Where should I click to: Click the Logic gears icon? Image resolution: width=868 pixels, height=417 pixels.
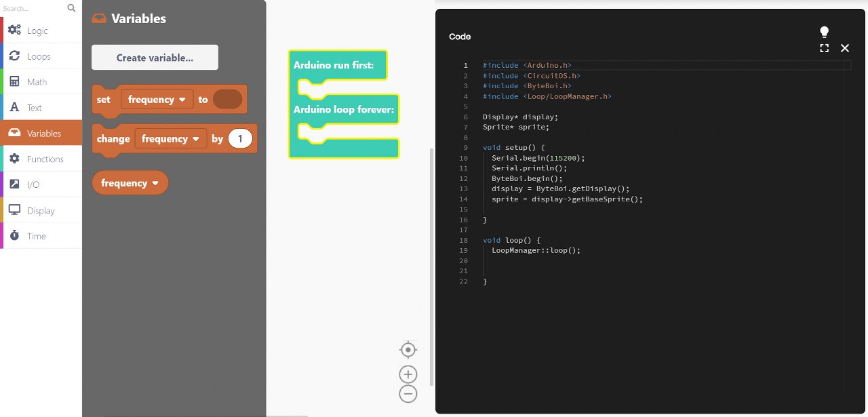(14, 31)
